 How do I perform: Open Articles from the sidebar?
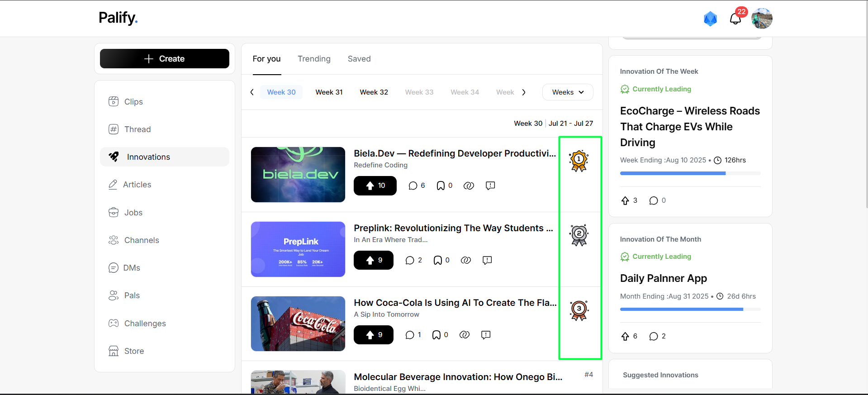[x=165, y=185]
